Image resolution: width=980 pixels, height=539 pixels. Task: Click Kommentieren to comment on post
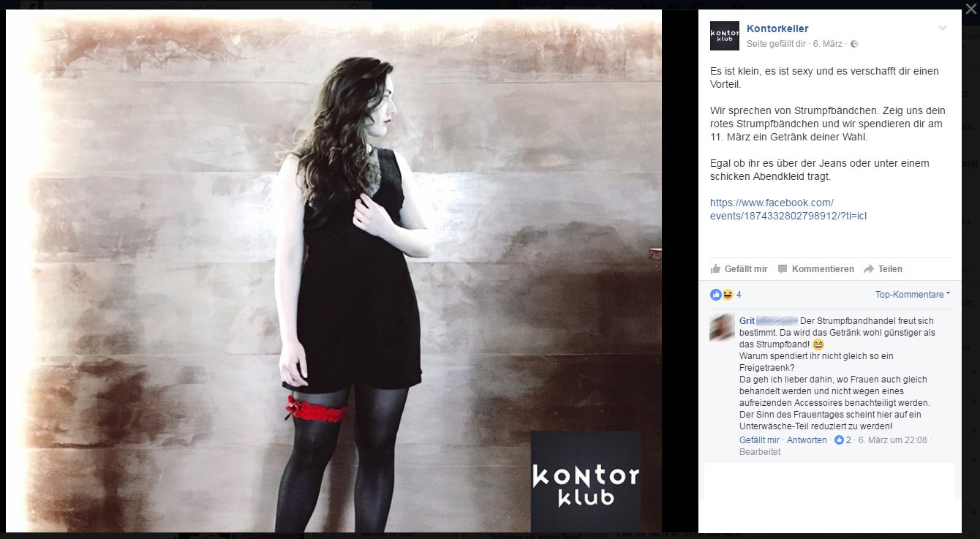pyautogui.click(x=823, y=269)
